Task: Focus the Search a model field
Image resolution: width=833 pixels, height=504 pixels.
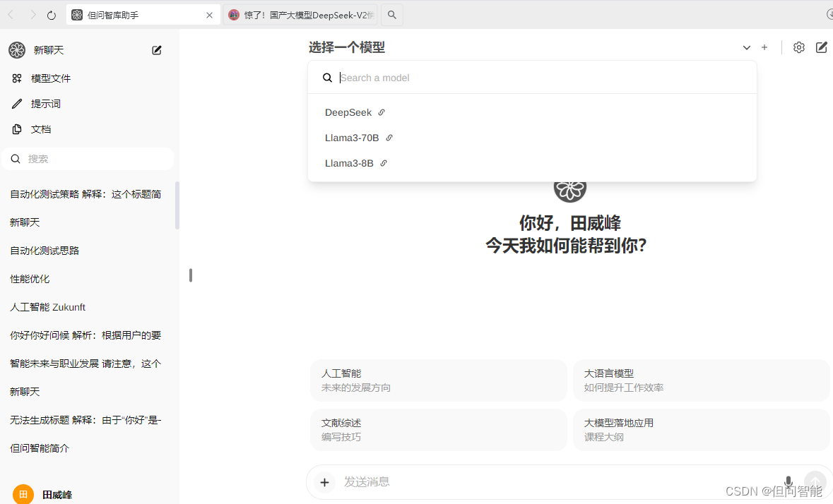Action: 532,78
